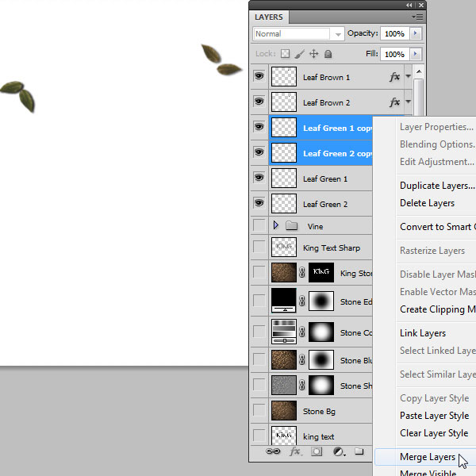Select the Stone Blur layer mask thumbnail
Viewport: 476px width, 476px height.
pyautogui.click(x=321, y=359)
